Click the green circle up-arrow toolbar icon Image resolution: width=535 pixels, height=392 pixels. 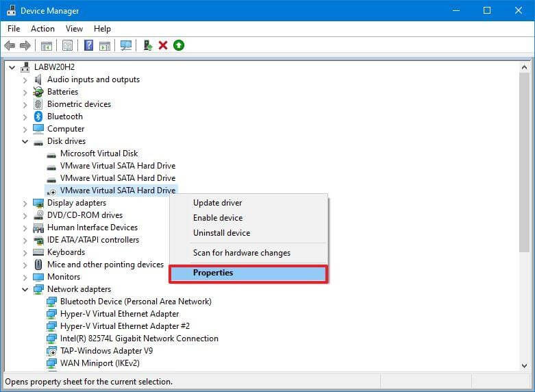coord(179,45)
